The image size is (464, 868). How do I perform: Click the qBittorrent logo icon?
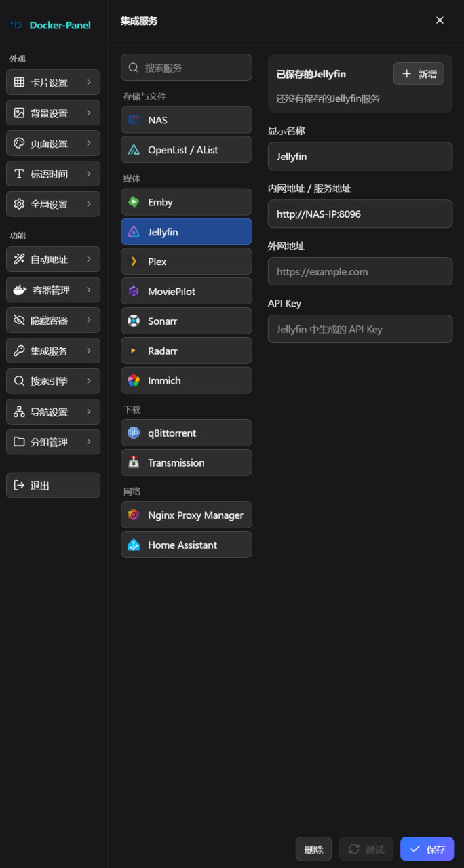(134, 433)
